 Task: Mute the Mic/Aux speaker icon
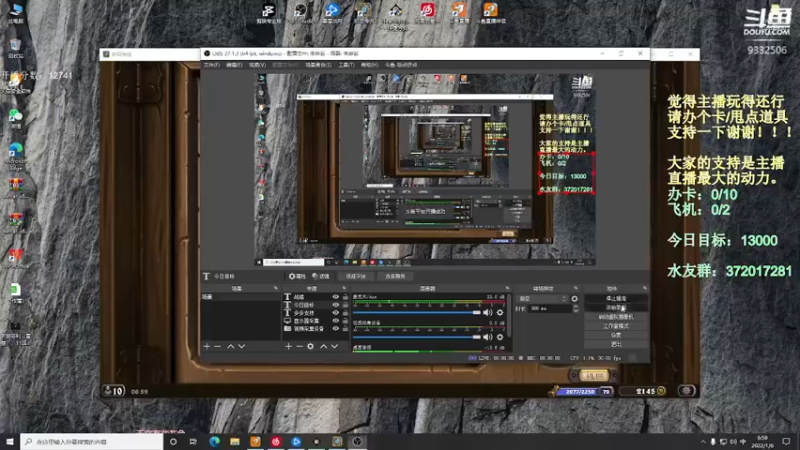488,312
